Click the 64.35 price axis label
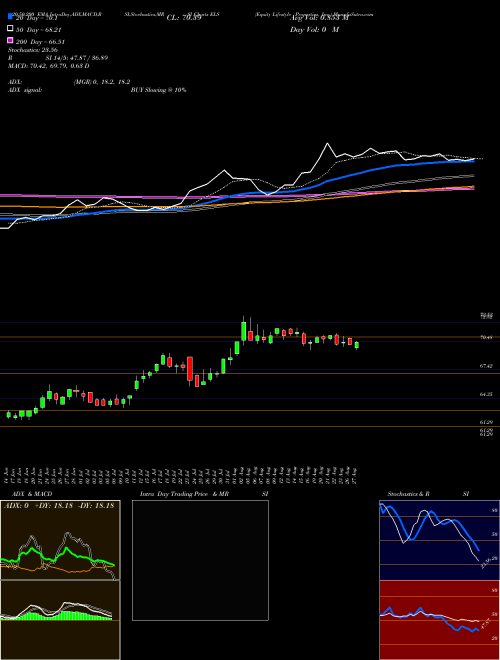Screen dimensions: 500x660 486,394
